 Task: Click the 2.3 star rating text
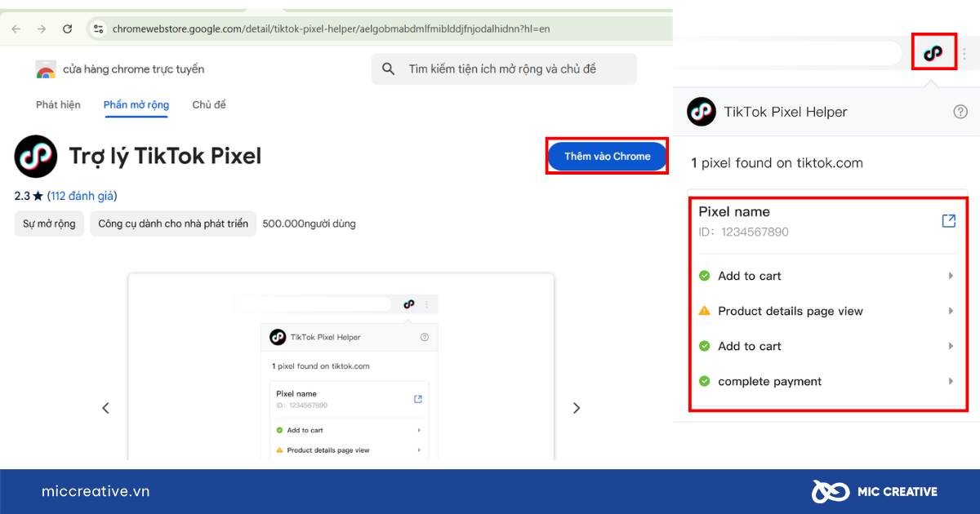29,196
